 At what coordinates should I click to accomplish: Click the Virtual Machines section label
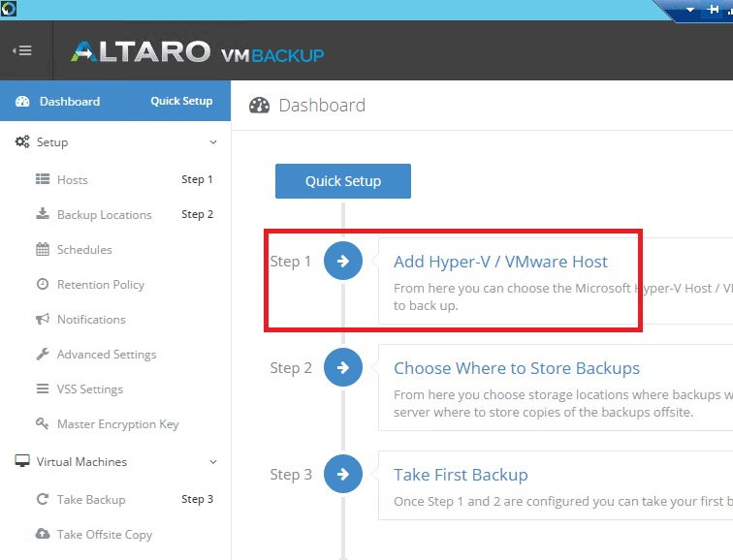pyautogui.click(x=81, y=462)
